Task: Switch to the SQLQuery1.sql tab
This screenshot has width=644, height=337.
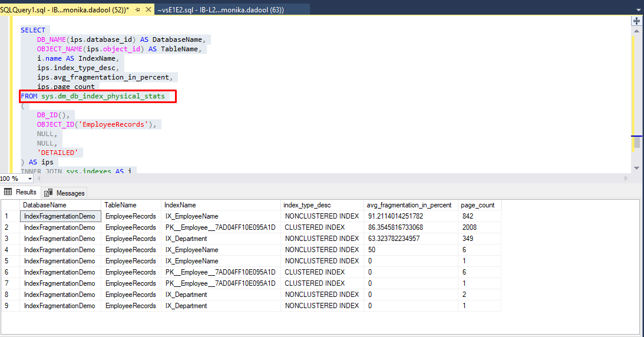Action: (64, 9)
